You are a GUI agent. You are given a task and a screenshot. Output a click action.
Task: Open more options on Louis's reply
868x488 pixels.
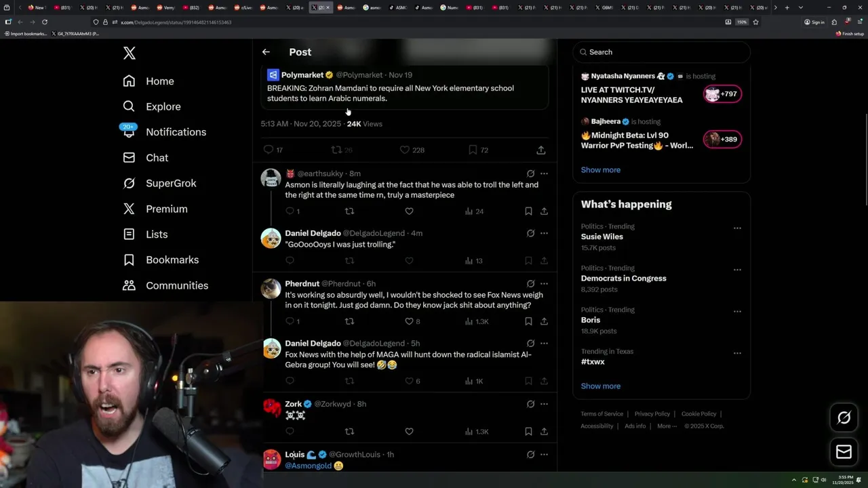tap(544, 455)
